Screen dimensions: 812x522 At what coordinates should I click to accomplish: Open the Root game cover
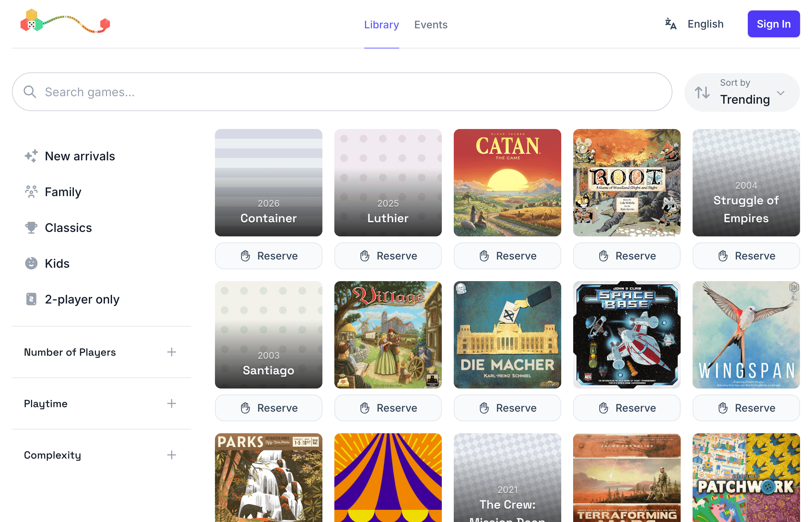pos(627,183)
